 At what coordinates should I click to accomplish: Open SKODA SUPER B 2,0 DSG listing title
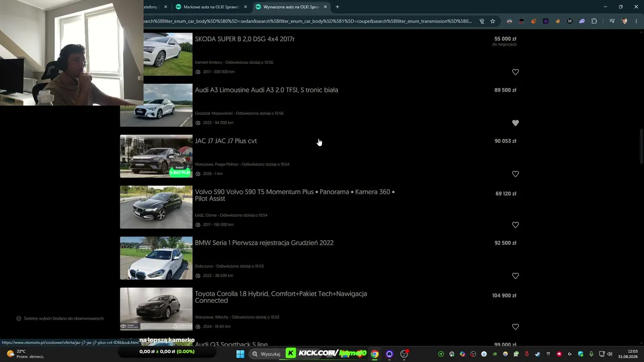pos(245,39)
